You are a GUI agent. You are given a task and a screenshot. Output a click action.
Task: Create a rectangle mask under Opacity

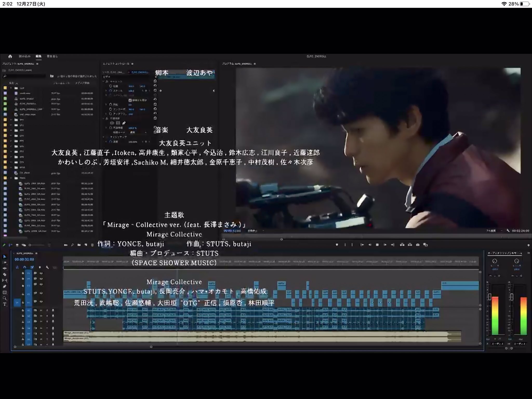[x=118, y=123]
